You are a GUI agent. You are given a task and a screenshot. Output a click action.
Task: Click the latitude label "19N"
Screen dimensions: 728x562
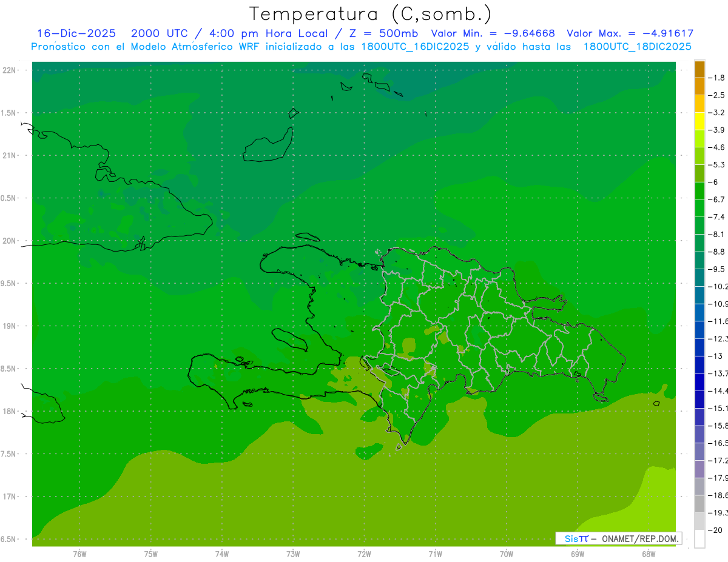tap(10, 326)
